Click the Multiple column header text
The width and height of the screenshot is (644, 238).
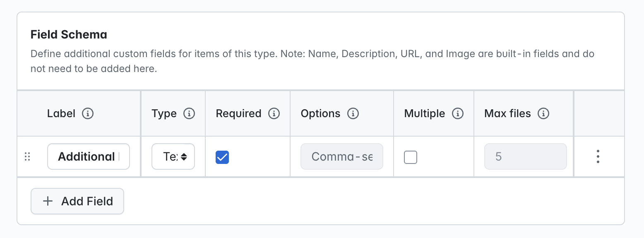[x=425, y=114]
